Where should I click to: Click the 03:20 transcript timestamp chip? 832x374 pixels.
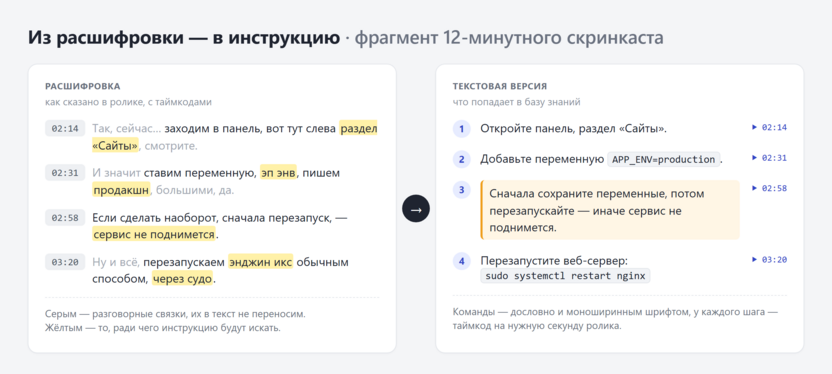(65, 262)
